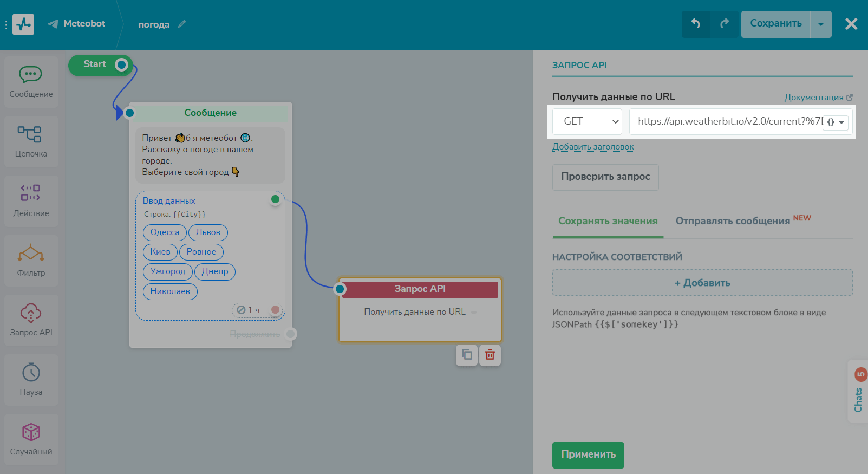
Task: Click Добавить заголовок link
Action: coord(593,147)
